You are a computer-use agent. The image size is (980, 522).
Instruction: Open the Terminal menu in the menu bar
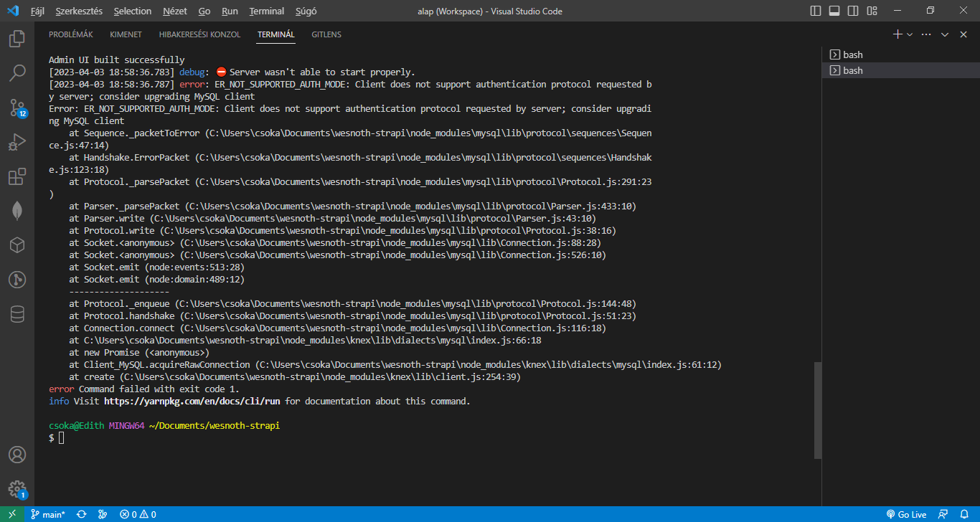[266, 11]
